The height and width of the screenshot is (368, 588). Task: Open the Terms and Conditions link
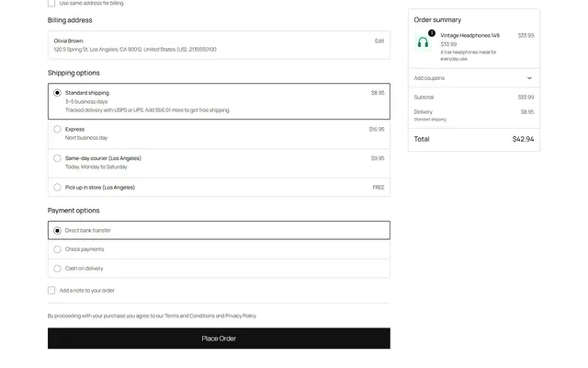(x=189, y=316)
